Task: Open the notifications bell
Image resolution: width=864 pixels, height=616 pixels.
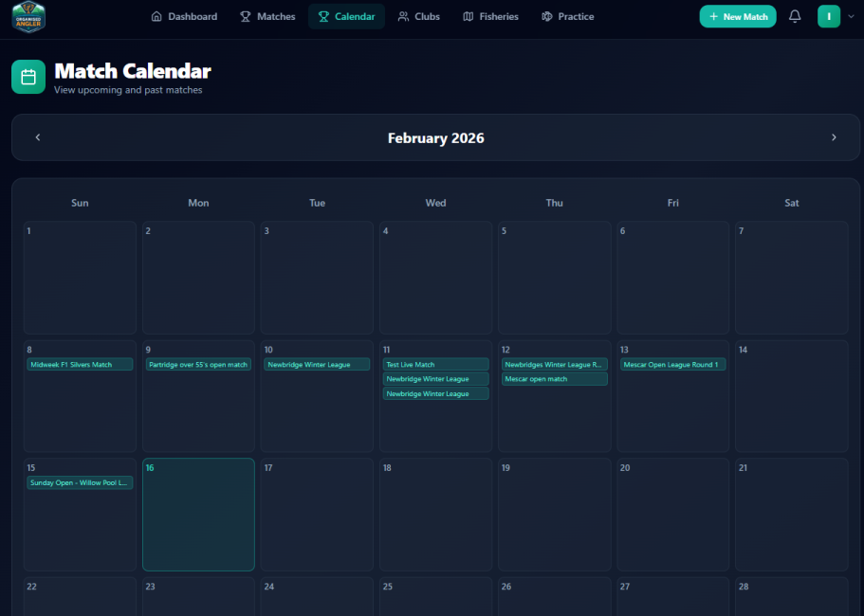Action: (795, 16)
